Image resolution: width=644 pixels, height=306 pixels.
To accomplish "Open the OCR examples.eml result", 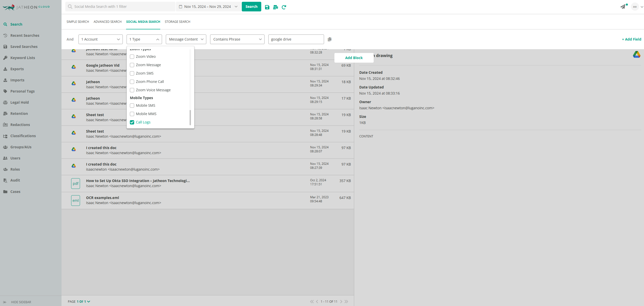I will tap(208, 201).
